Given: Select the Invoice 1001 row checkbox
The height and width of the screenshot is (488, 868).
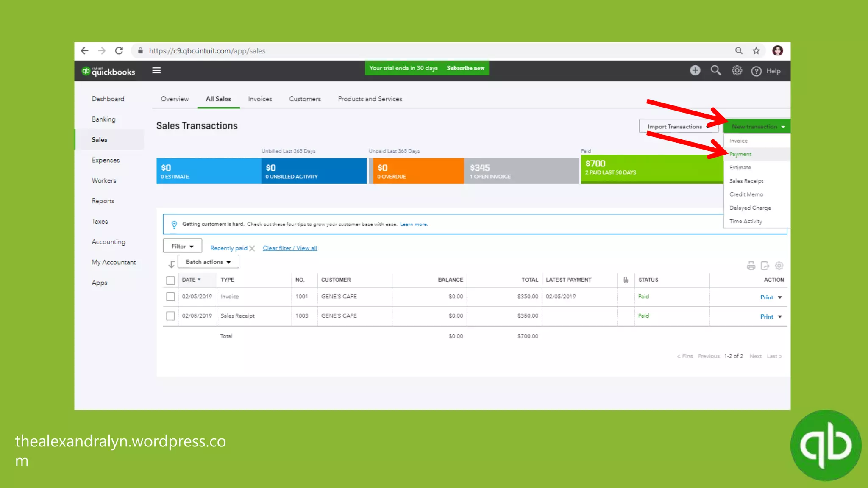Looking at the screenshot, I should [x=170, y=297].
